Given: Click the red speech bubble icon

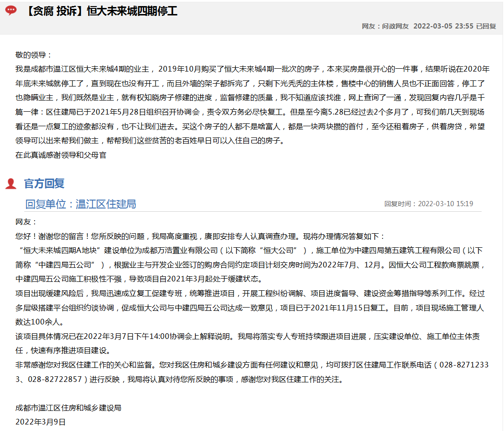Looking at the screenshot, I should [x=11, y=10].
